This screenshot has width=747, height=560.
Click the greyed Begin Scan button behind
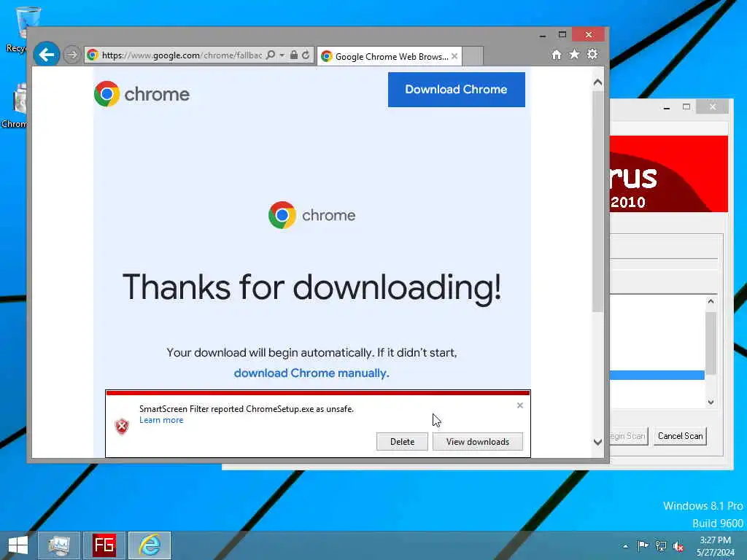[x=628, y=436]
